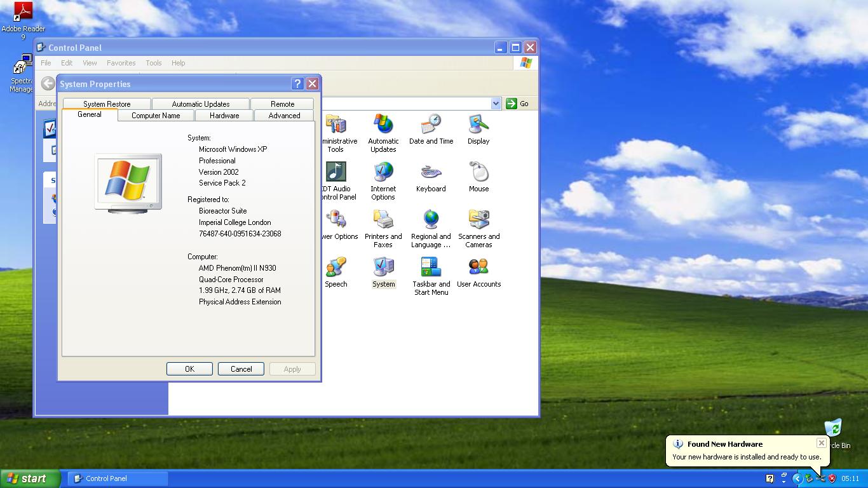Click the 'AMD Phenom(tm) II N930' text
Screen dimensions: 868x488
237,268
